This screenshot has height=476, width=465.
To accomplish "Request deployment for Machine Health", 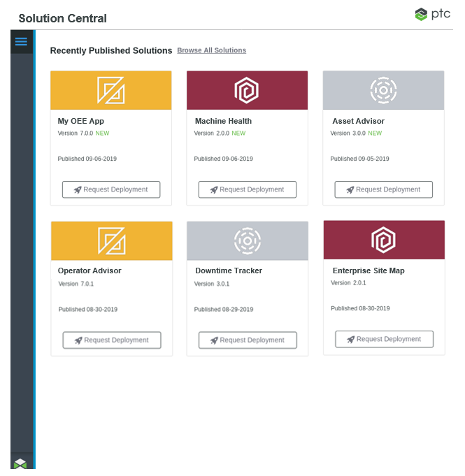I will click(x=248, y=189).
